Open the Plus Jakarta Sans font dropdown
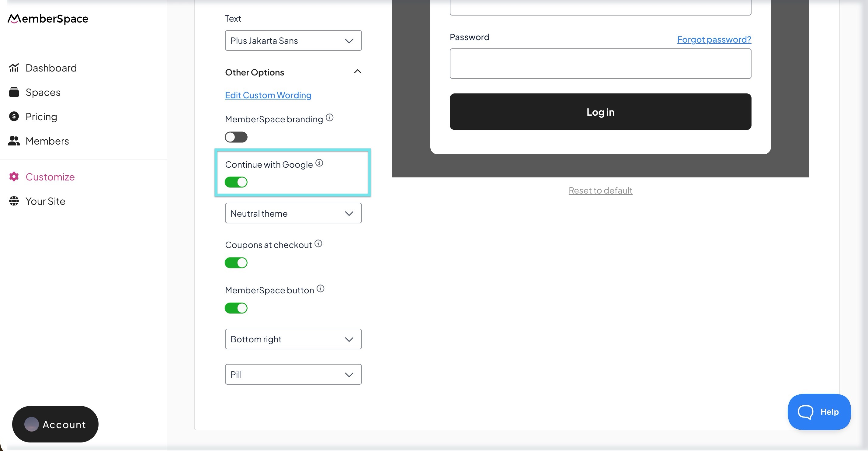The image size is (868, 451). [293, 41]
